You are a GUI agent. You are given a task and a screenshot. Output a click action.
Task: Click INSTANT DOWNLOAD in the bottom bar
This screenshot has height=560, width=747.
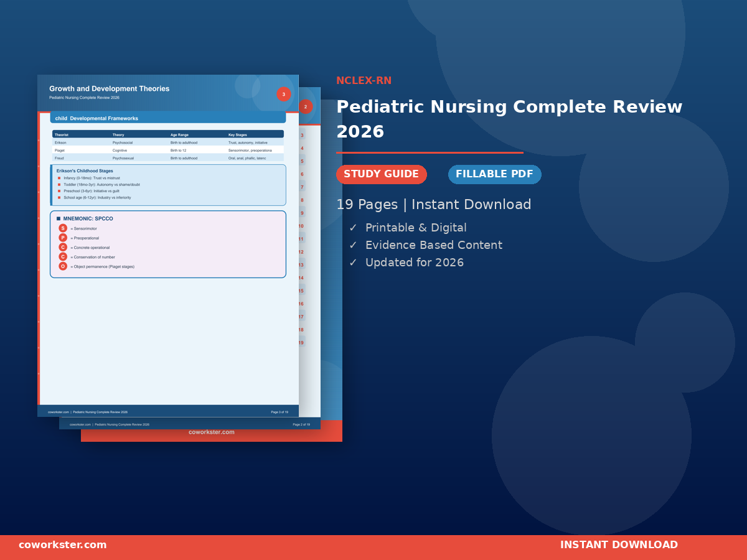click(619, 545)
